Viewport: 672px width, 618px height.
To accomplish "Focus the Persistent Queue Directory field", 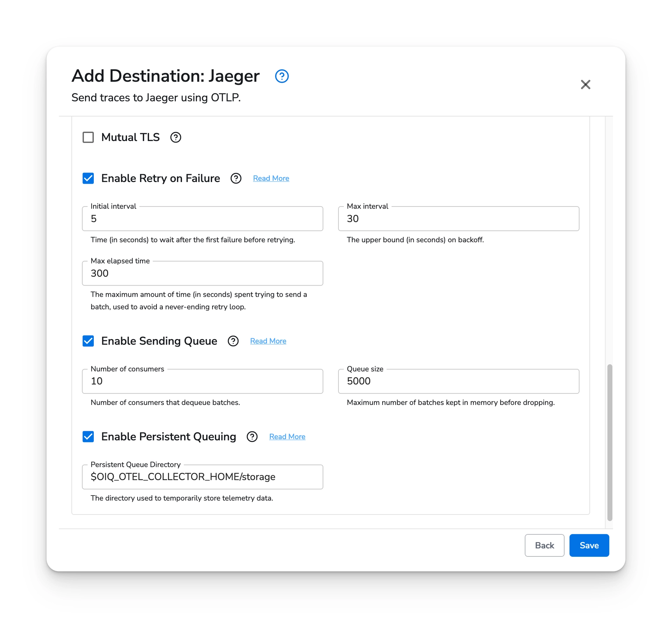I will click(x=202, y=477).
